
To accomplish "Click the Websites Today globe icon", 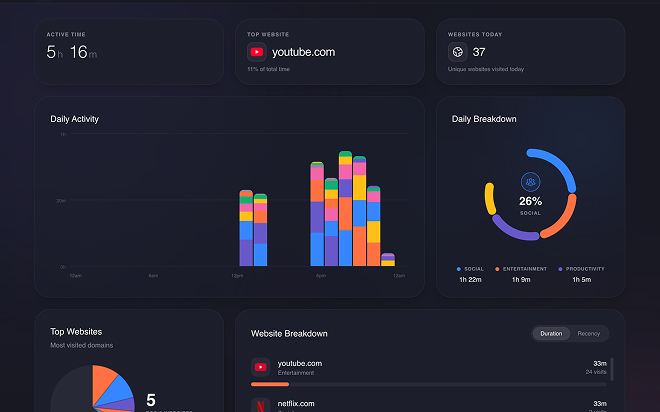I will (457, 52).
